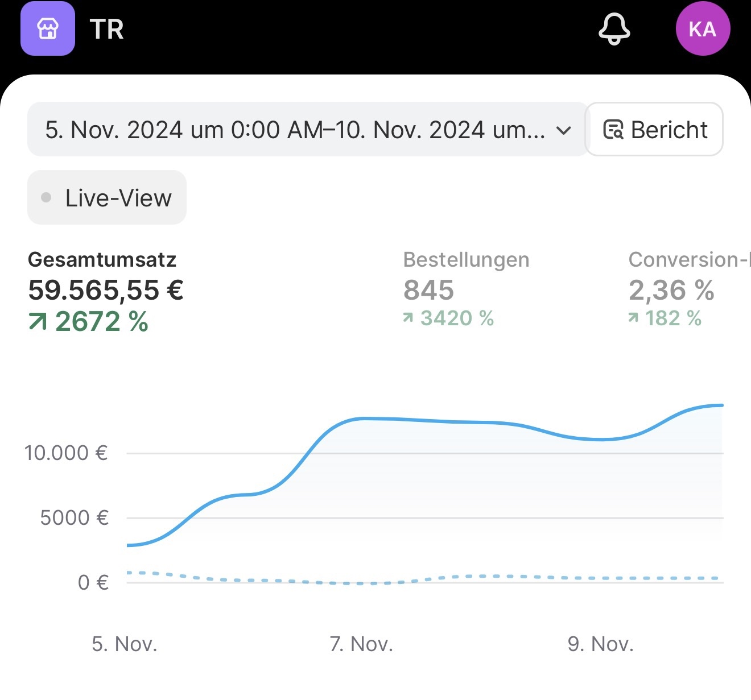This screenshot has height=700, width=751.
Task: Click the magnifier icon inside the Bericht button
Action: tap(613, 130)
